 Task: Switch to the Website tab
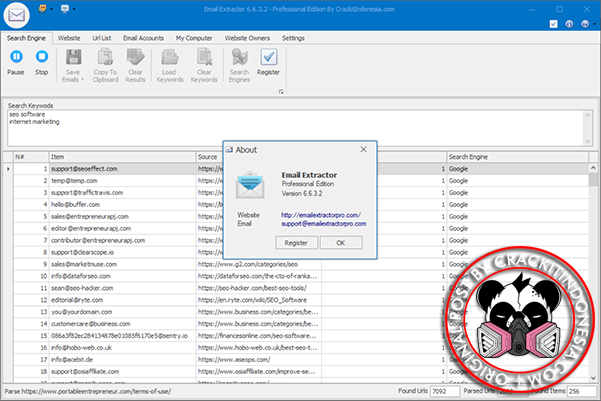[69, 38]
